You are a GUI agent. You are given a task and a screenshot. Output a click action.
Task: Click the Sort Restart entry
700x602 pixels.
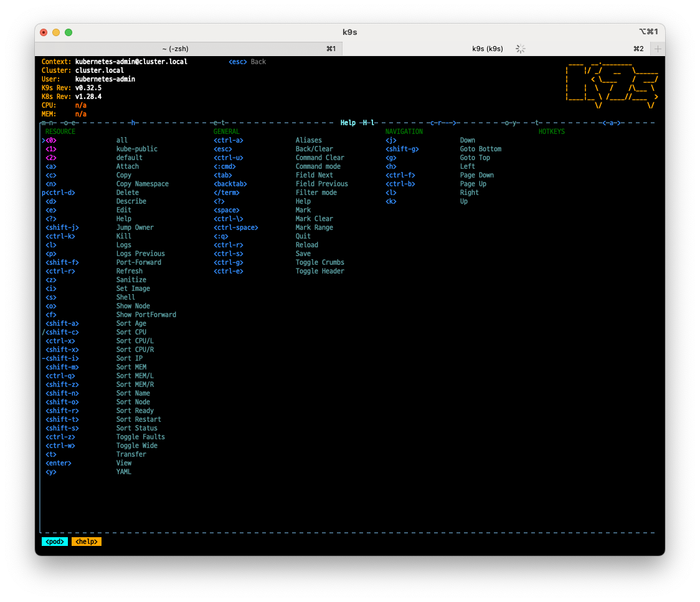pyautogui.click(x=139, y=419)
